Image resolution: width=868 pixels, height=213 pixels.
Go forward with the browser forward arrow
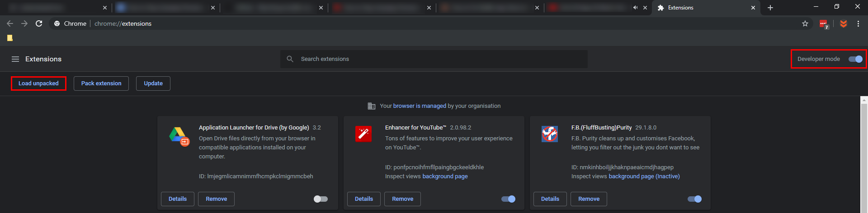24,23
